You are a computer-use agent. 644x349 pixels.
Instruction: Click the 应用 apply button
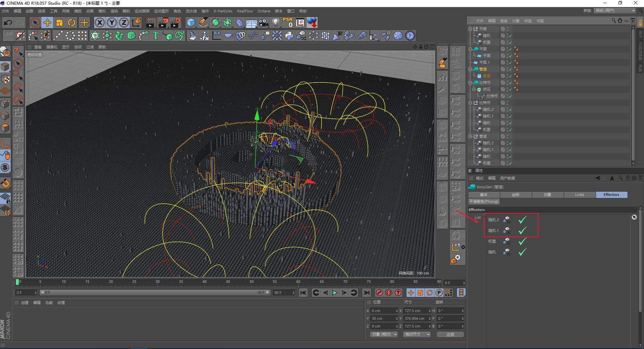tap(450, 335)
